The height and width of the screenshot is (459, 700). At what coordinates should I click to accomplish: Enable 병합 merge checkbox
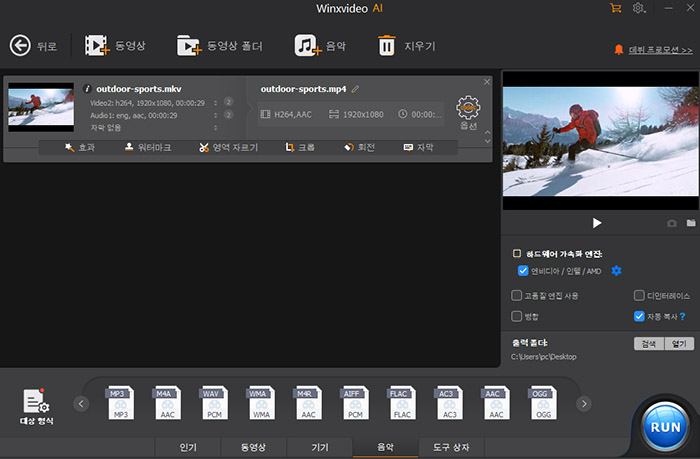point(517,316)
